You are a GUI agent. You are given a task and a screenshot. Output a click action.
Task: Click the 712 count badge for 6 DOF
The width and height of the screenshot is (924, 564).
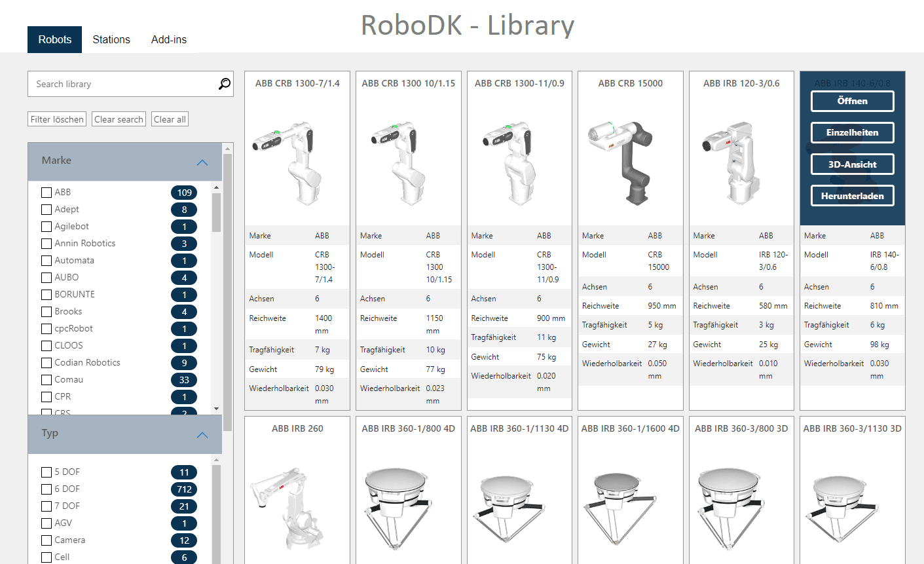coord(184,489)
